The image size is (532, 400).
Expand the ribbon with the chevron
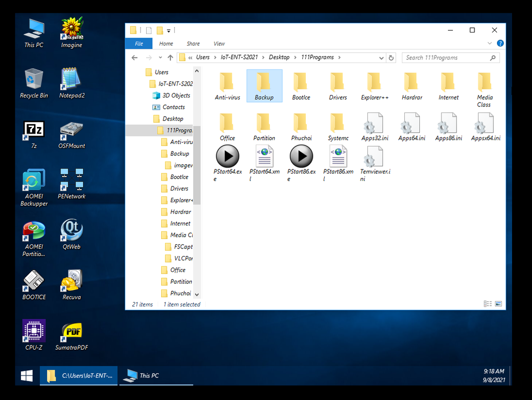pos(489,43)
